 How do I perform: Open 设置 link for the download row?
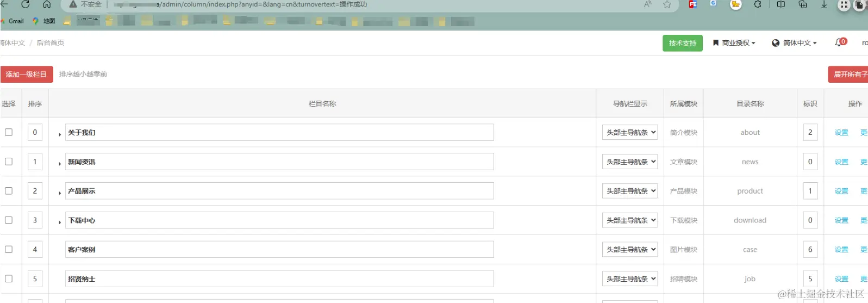[841, 220]
